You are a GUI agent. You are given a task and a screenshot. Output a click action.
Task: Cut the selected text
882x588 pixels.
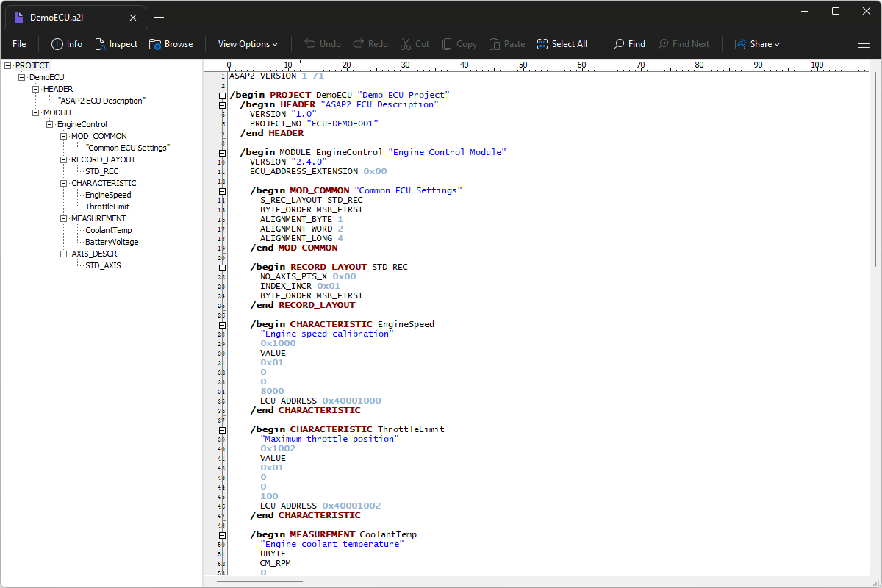tap(415, 44)
